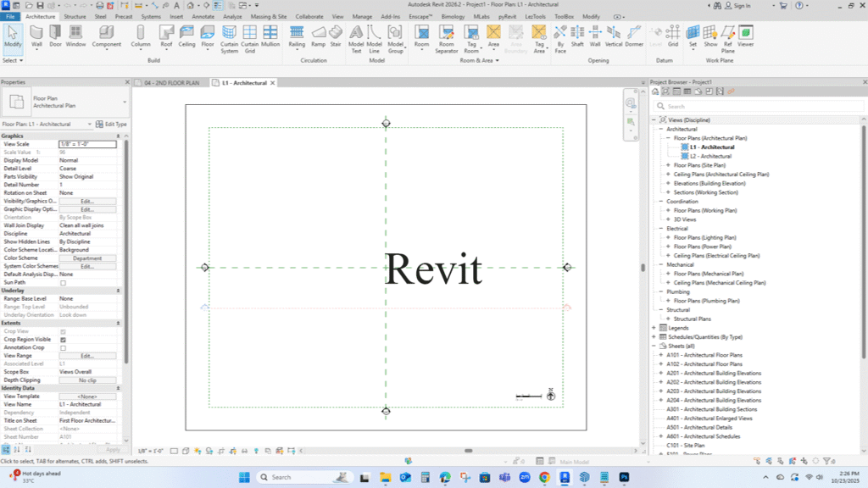Select the Grid datum tool
Viewport: 868px width, 488px height.
tap(673, 36)
